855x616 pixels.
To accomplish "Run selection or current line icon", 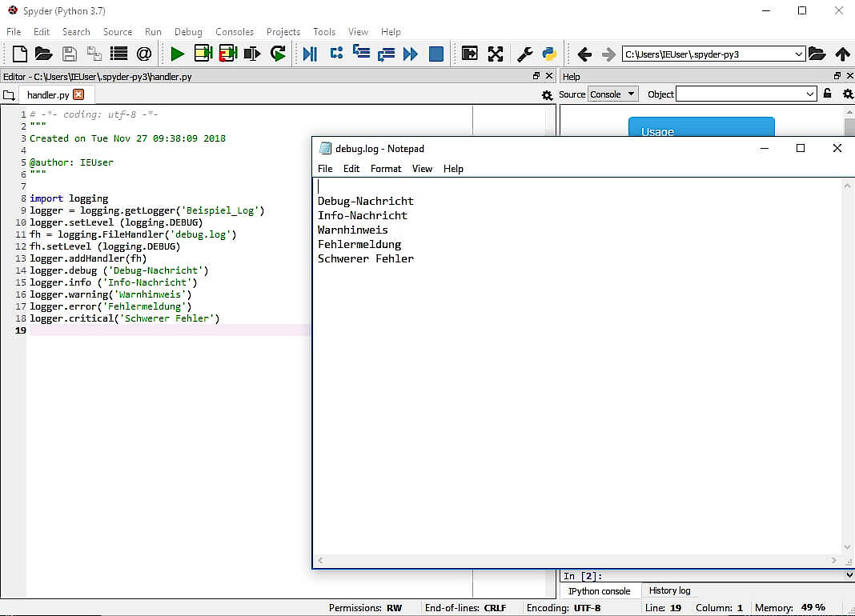I will point(252,54).
